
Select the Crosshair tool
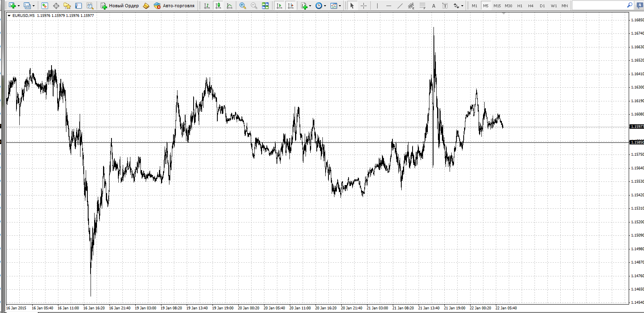pos(363,6)
